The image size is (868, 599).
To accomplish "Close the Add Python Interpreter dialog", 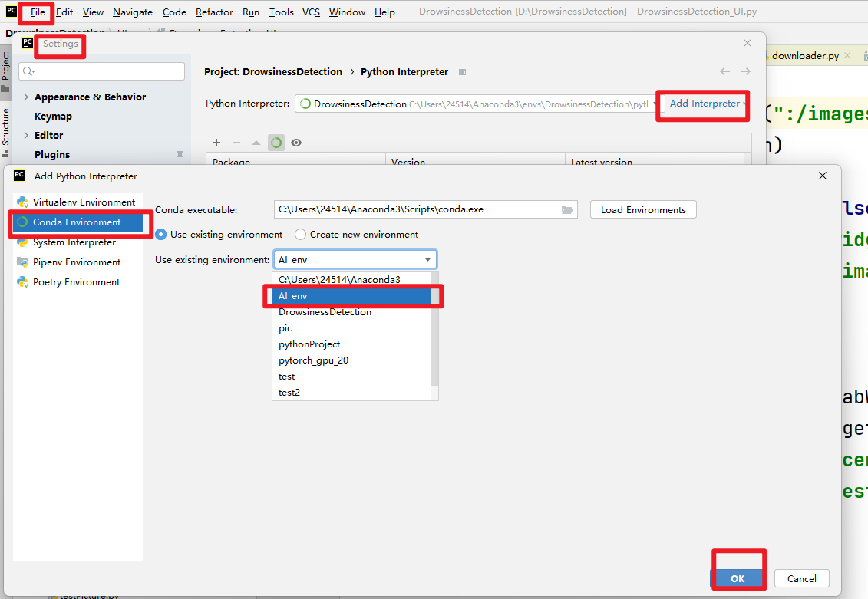I will pos(823,176).
